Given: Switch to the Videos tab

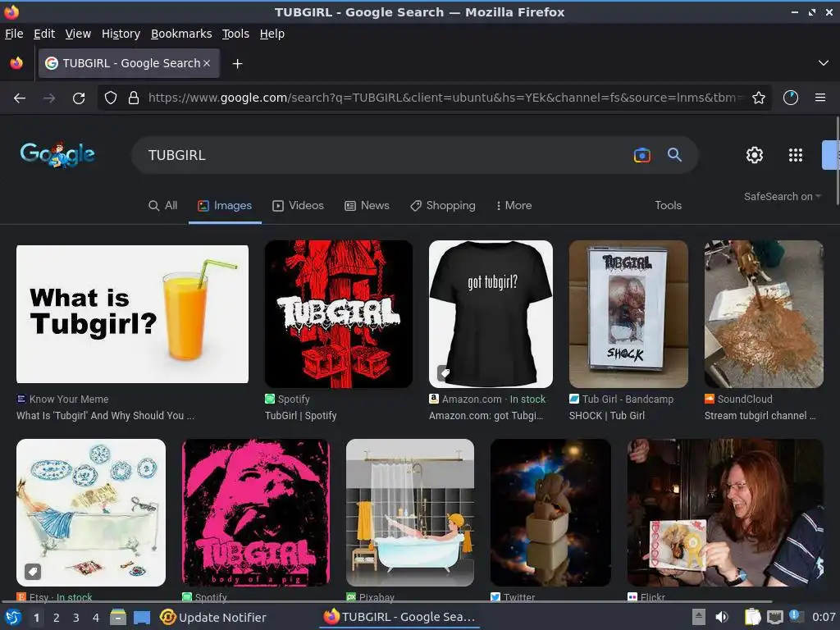Looking at the screenshot, I should pos(298,206).
